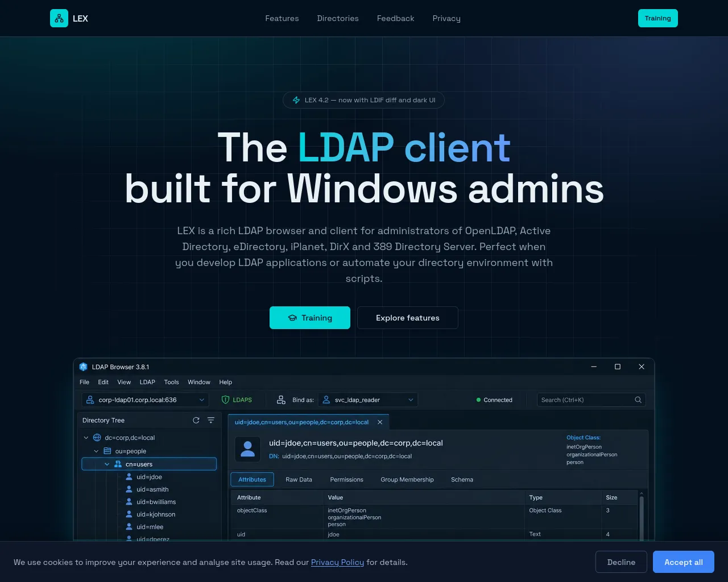Open the LDAP menu
The height and width of the screenshot is (582, 728).
pyautogui.click(x=147, y=382)
